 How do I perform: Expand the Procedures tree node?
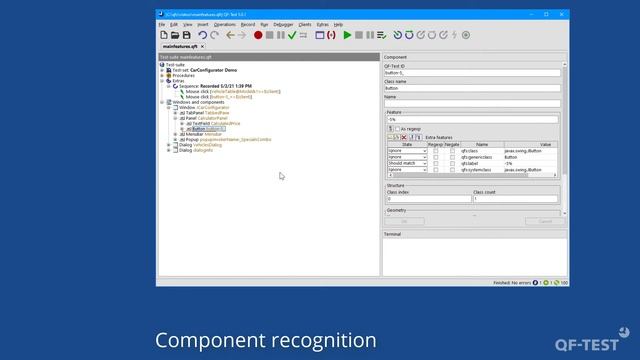(162, 76)
